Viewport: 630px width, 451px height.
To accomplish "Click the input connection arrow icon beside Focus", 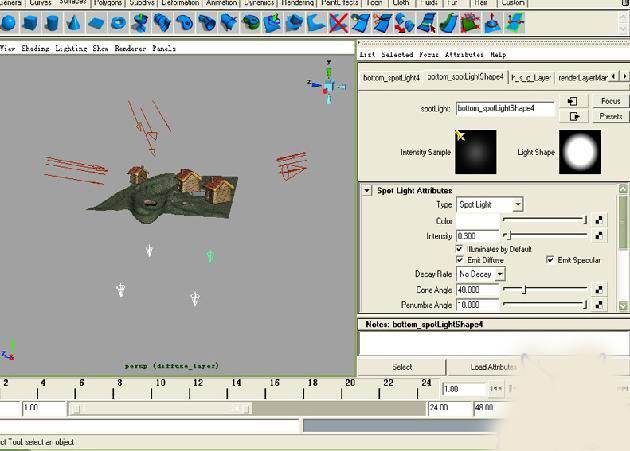I will tap(573, 101).
